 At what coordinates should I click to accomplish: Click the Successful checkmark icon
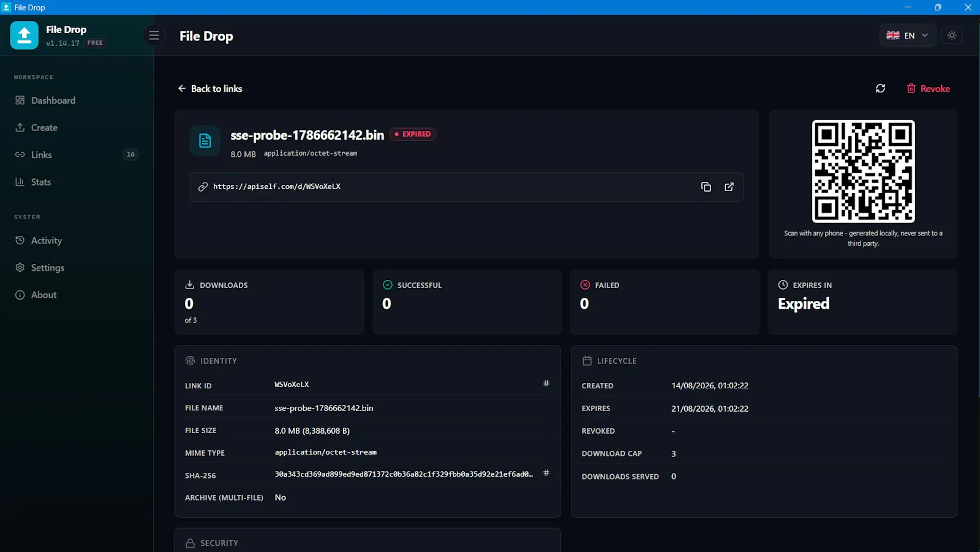click(x=388, y=285)
